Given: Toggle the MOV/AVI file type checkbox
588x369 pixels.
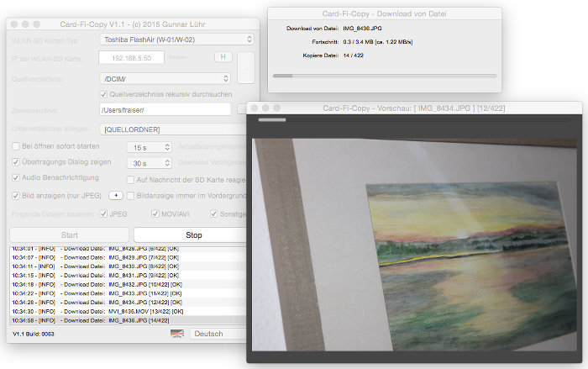Looking at the screenshot, I should point(155,213).
